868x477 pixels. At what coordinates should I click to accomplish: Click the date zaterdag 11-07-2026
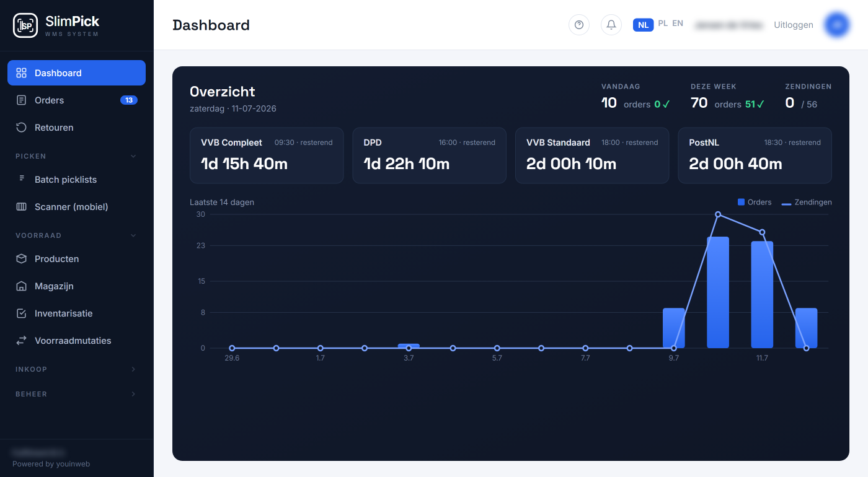tap(233, 108)
